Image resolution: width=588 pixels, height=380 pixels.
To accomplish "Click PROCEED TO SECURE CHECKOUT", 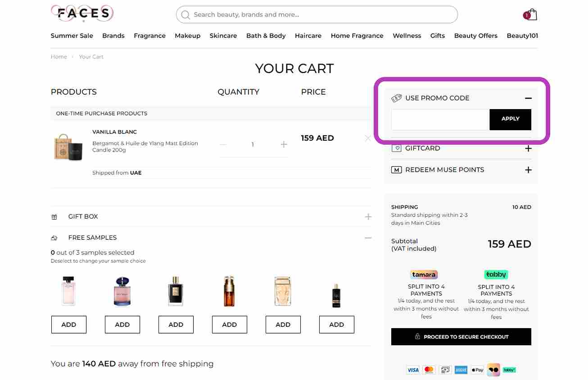I will 461,336.
